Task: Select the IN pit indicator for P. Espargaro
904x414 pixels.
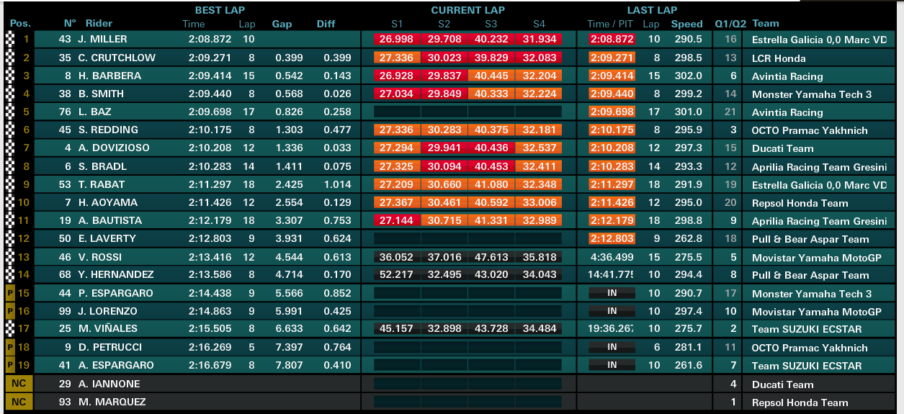Action: (612, 293)
